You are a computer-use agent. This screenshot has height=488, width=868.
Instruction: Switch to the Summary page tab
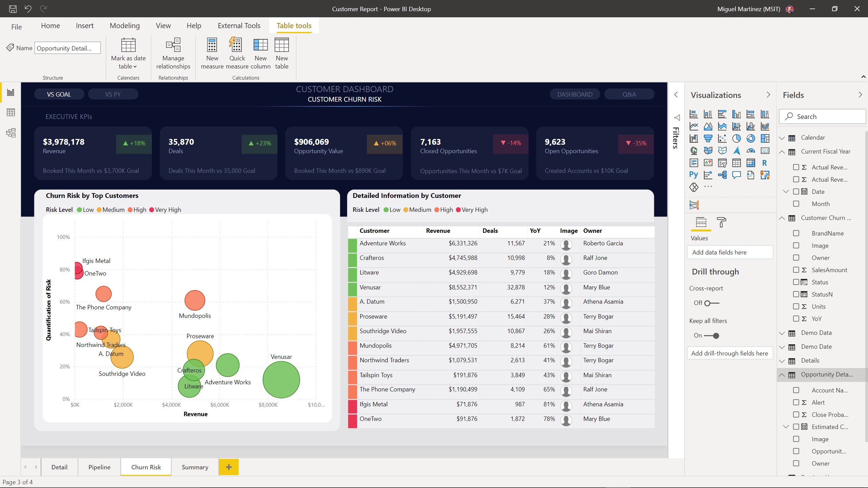[x=195, y=467]
